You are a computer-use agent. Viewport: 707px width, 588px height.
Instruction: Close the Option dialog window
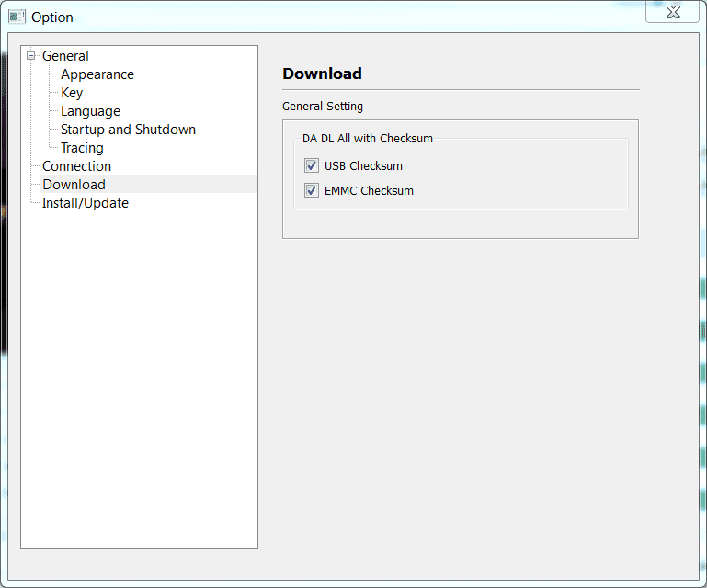click(673, 11)
